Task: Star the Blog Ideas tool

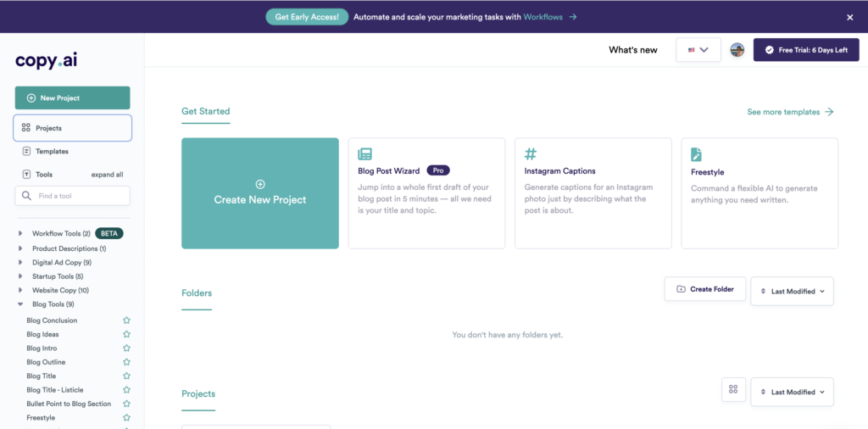Action: click(x=126, y=334)
